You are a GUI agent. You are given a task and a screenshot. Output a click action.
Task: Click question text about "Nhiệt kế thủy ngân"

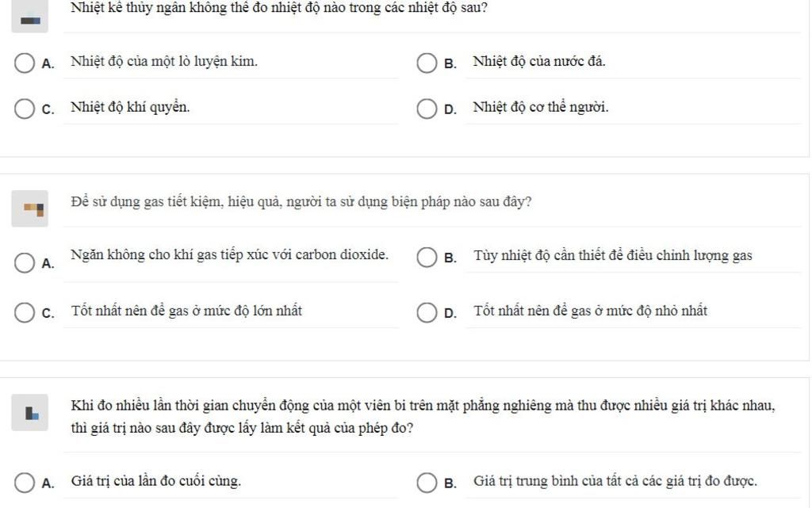pos(279,8)
